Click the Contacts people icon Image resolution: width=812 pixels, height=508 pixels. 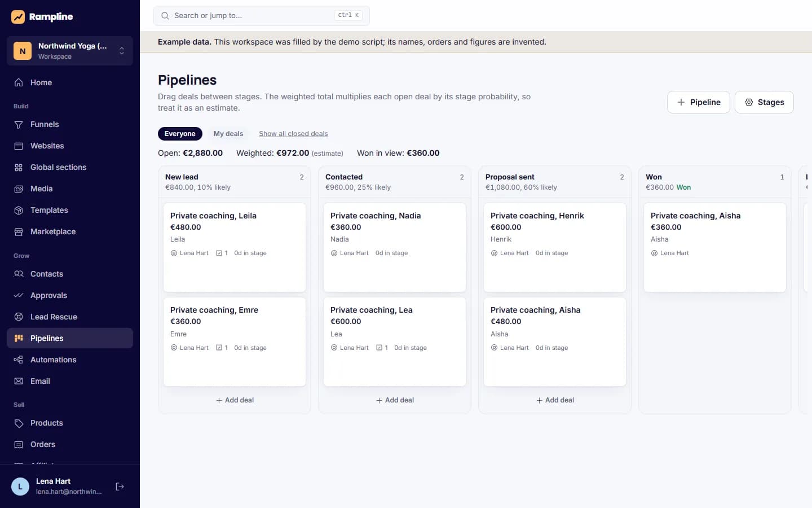19,274
